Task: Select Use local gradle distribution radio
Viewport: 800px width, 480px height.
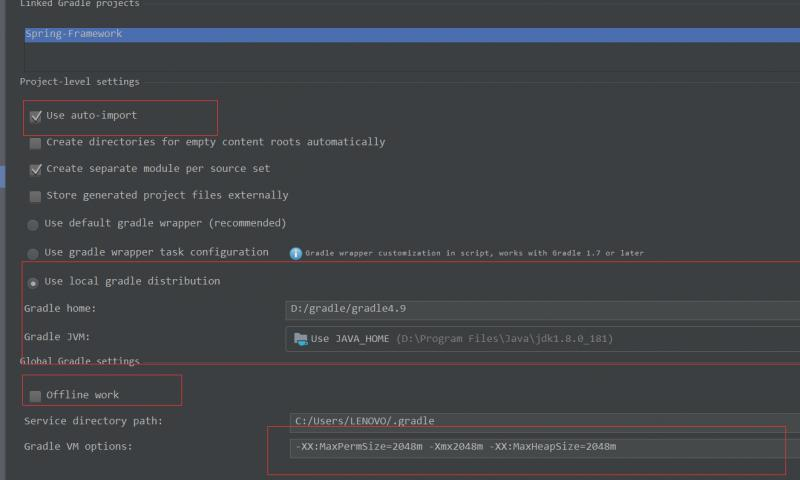Action: click(33, 283)
